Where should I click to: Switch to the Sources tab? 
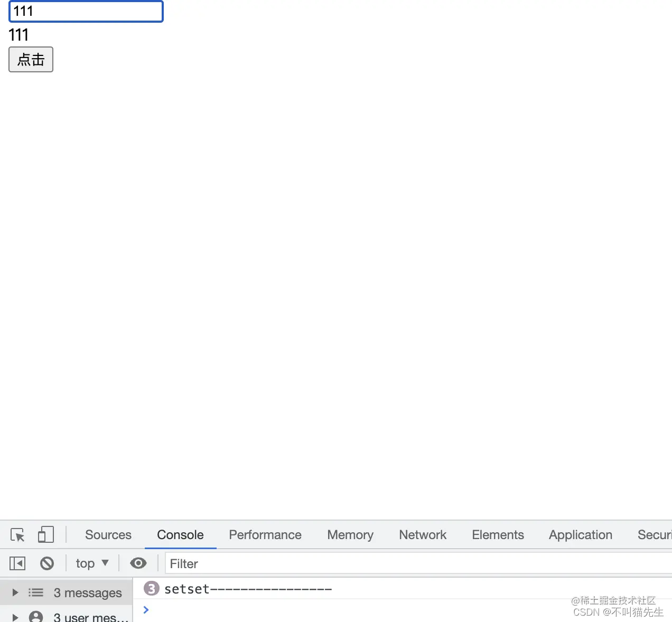pos(108,535)
